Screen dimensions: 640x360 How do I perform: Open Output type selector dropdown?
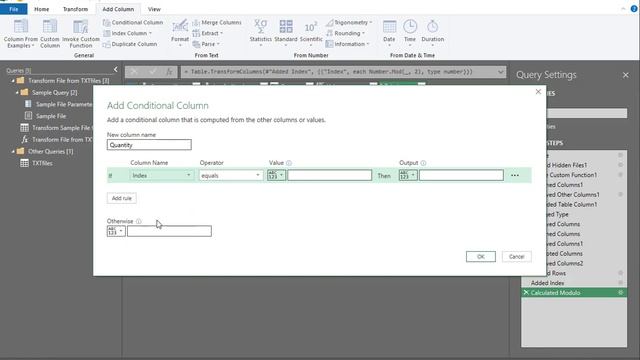[x=408, y=176]
